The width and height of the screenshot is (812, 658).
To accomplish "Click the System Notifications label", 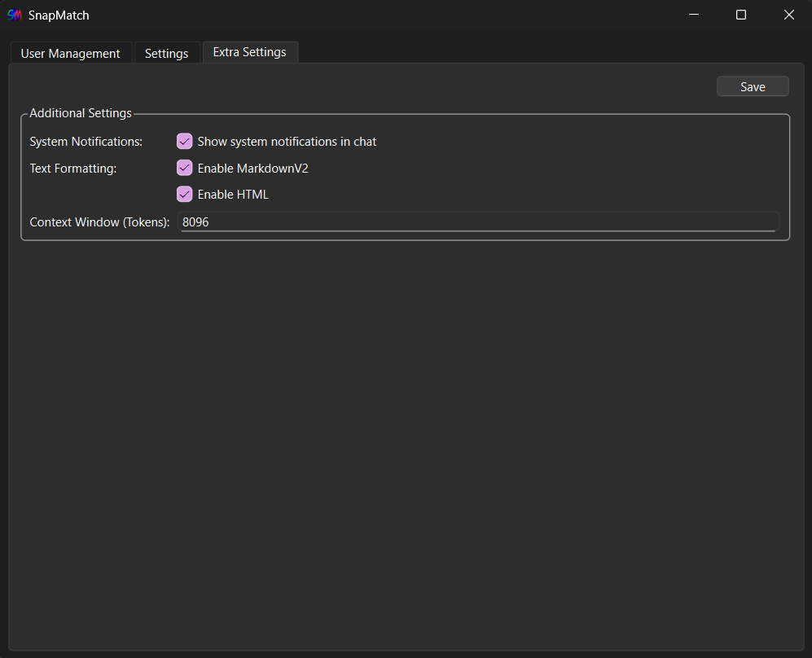I will [x=86, y=142].
